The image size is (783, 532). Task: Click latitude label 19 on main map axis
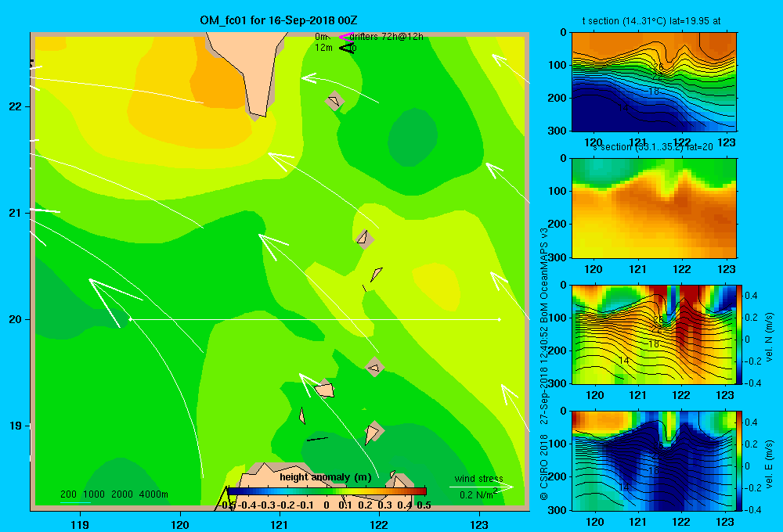(16, 426)
